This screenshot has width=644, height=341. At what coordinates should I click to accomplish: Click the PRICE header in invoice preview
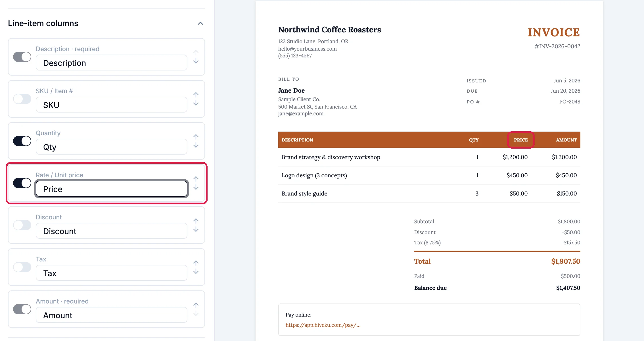pos(521,140)
